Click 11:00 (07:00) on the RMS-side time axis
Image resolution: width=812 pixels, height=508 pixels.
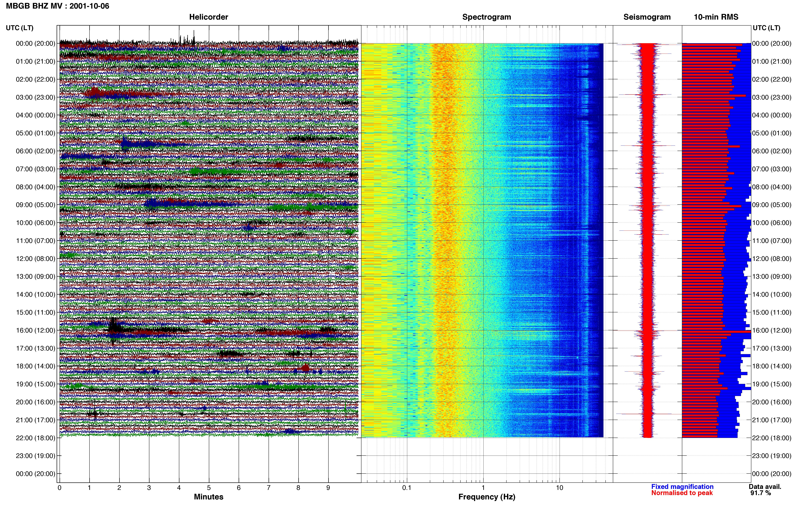point(772,241)
